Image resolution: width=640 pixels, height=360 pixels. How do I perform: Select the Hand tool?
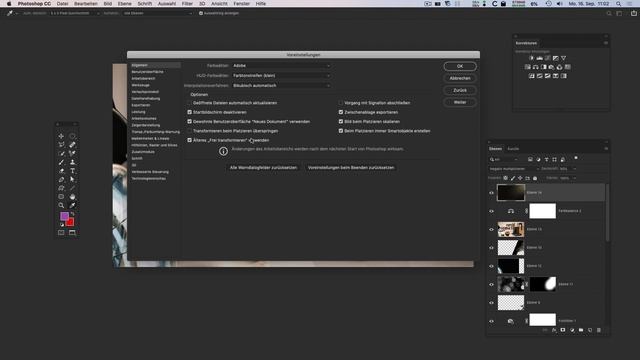tap(72, 197)
